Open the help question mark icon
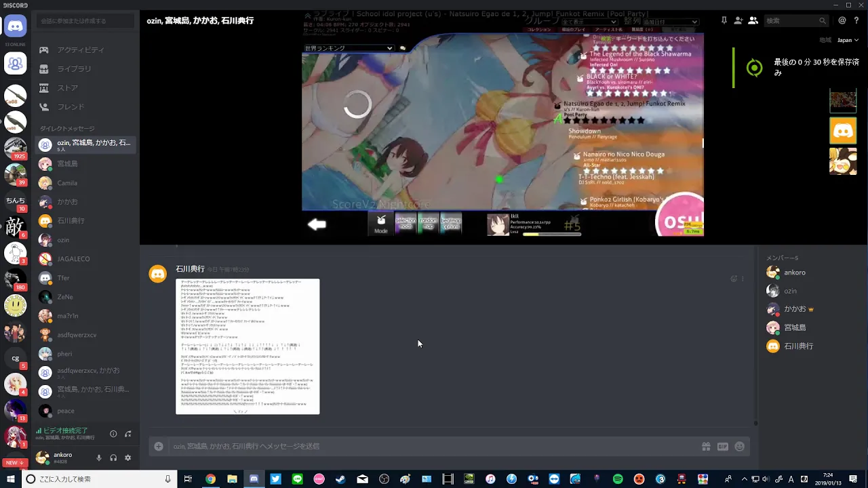The image size is (868, 488). click(855, 21)
